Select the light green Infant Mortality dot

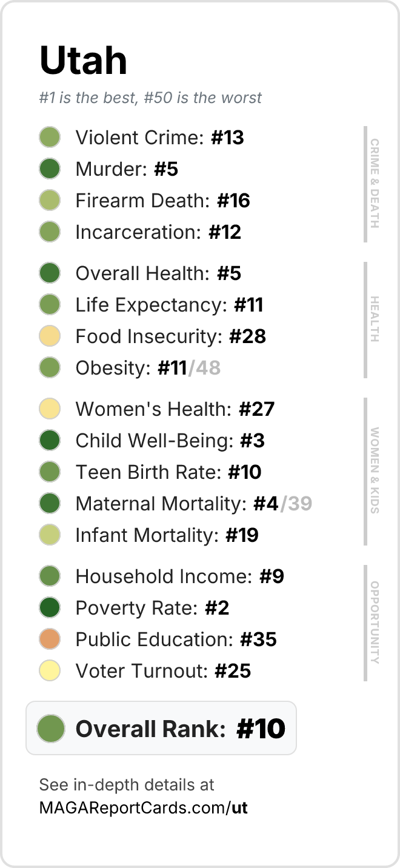[x=50, y=535]
